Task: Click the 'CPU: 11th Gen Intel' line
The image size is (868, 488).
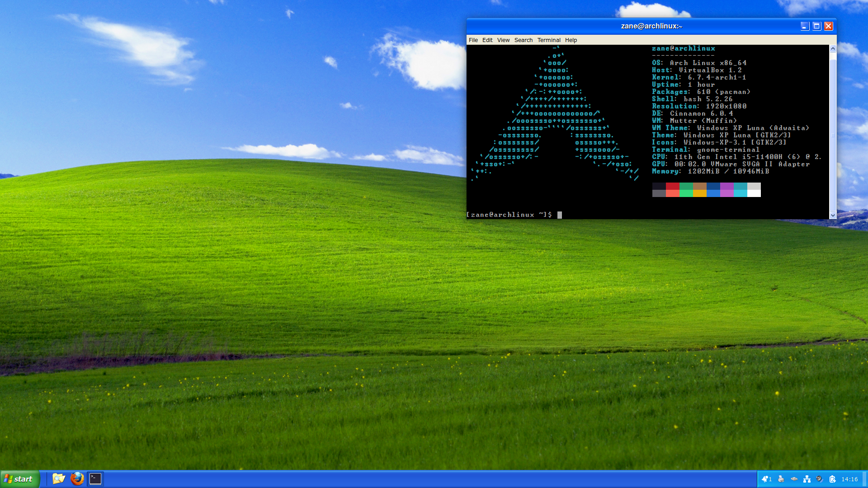Action: (x=737, y=157)
